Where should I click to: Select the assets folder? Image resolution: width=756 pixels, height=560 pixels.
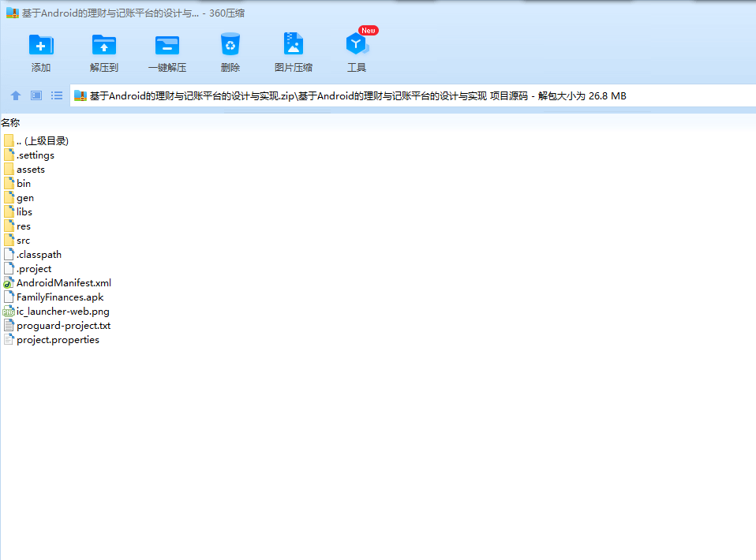tap(24, 169)
